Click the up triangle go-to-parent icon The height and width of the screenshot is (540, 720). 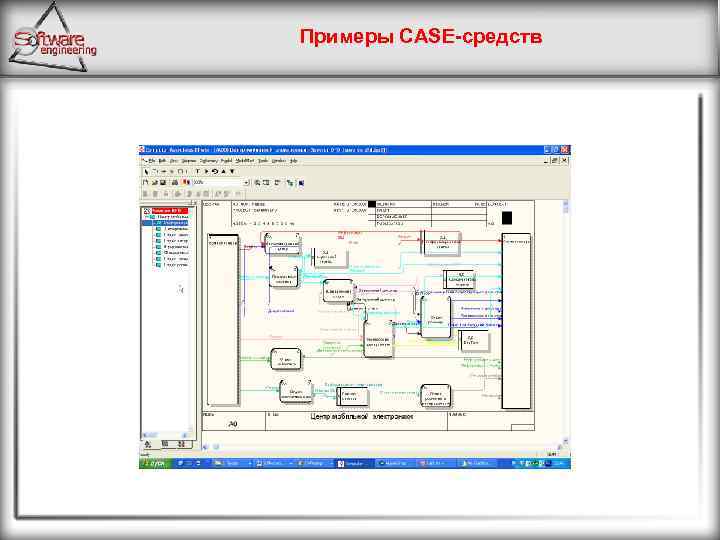click(224, 171)
